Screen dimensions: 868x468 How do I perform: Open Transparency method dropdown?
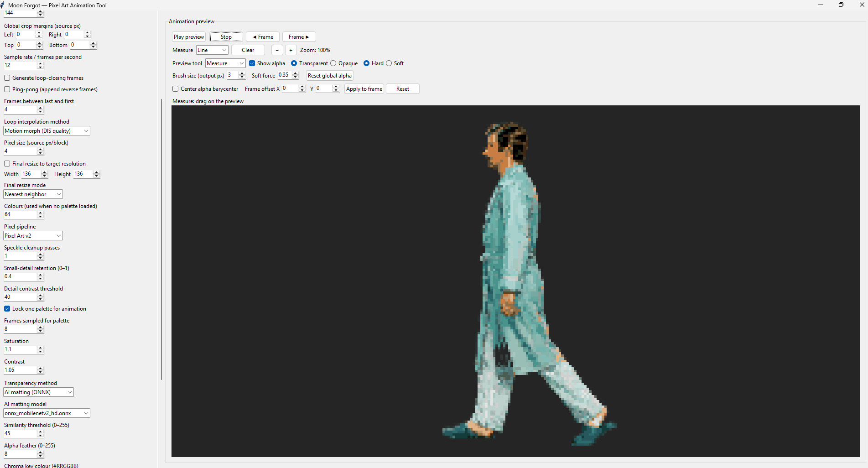point(38,392)
